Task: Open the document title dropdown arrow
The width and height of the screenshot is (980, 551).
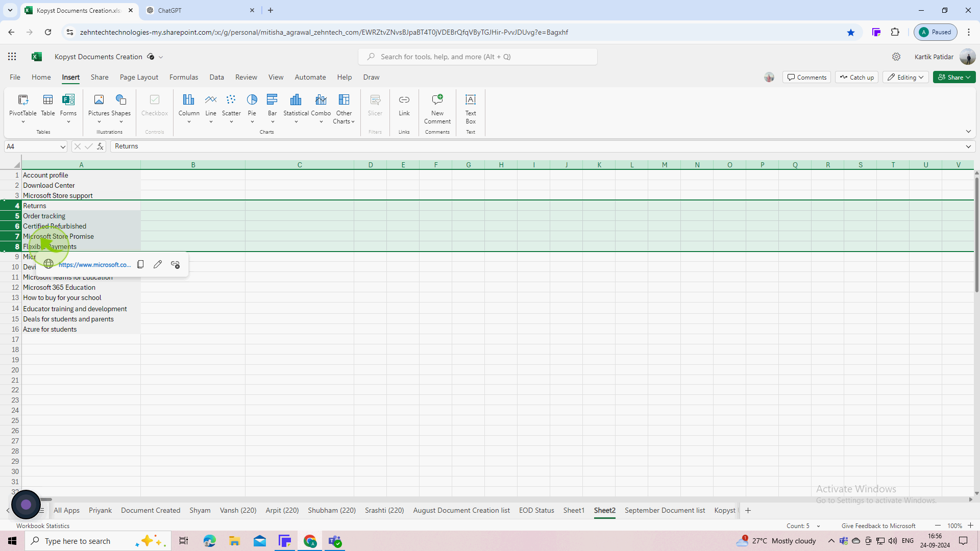Action: (161, 57)
